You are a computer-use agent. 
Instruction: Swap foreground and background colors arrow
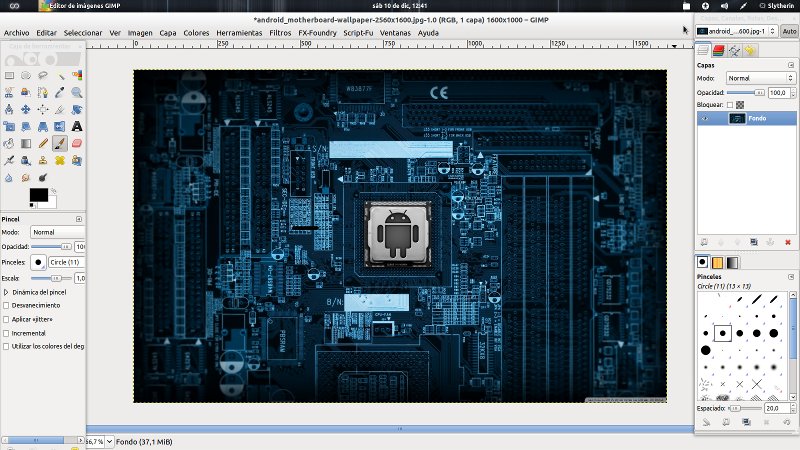click(x=53, y=191)
